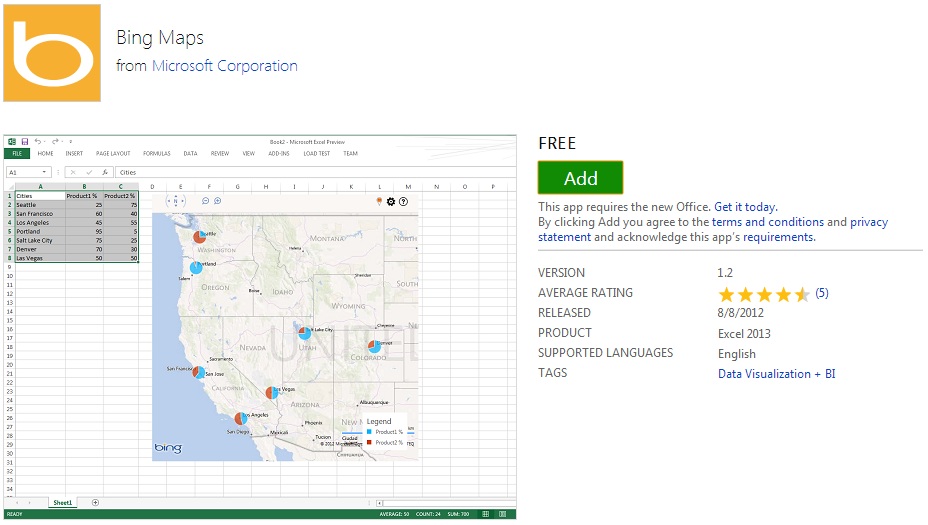This screenshot has height=525, width=928.
Task: Click the Product1 % blue legend swatch
Action: point(369,432)
